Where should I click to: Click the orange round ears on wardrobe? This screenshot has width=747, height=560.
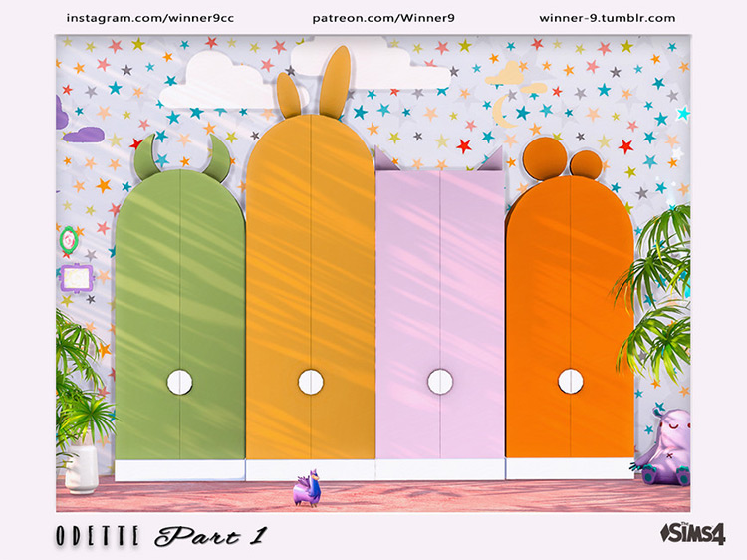(562, 159)
